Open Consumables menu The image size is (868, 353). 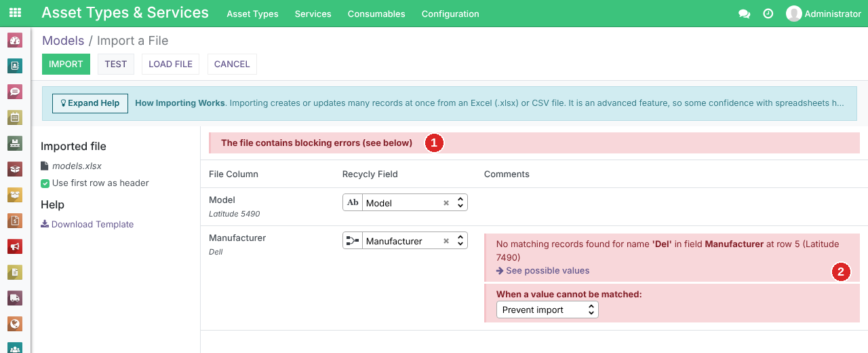coord(376,14)
